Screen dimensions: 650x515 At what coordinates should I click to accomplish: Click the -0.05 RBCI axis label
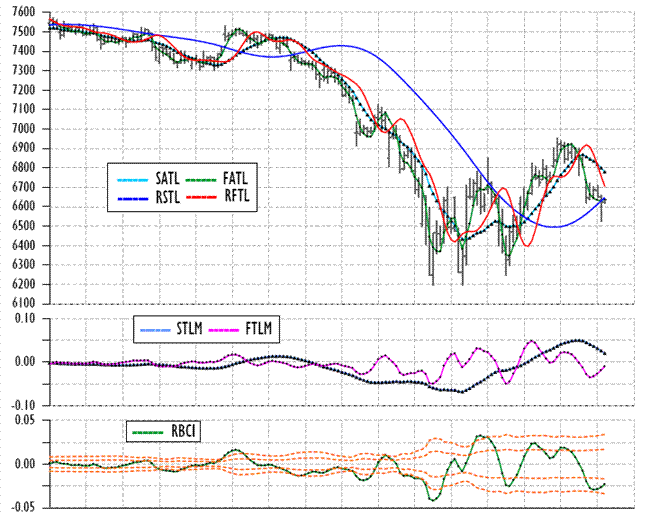[23, 507]
